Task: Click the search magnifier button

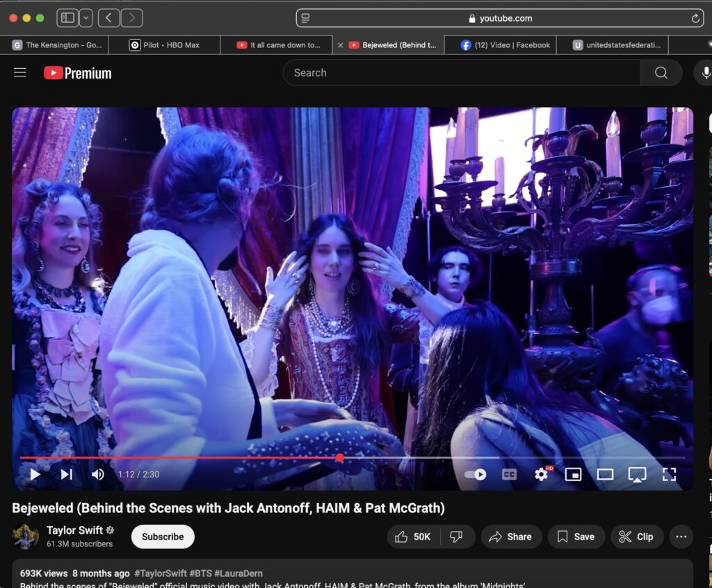Action: tap(661, 73)
